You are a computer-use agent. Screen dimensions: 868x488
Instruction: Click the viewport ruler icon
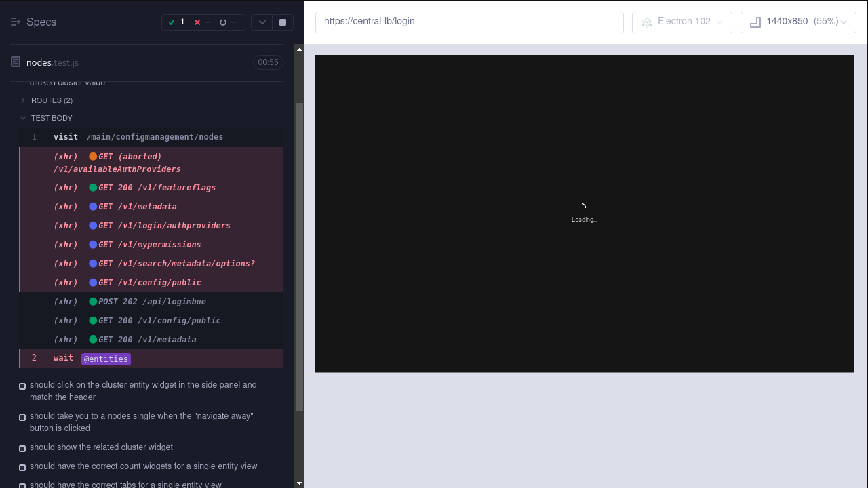(755, 22)
